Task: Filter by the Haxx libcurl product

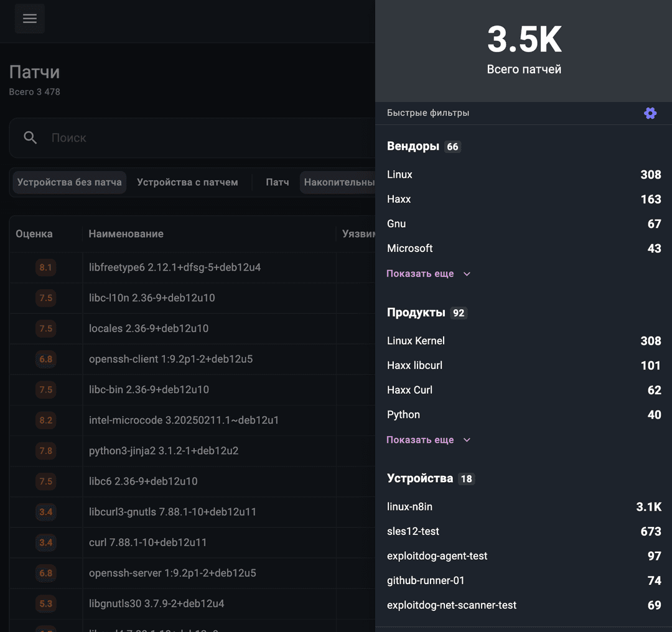Action: click(x=414, y=366)
